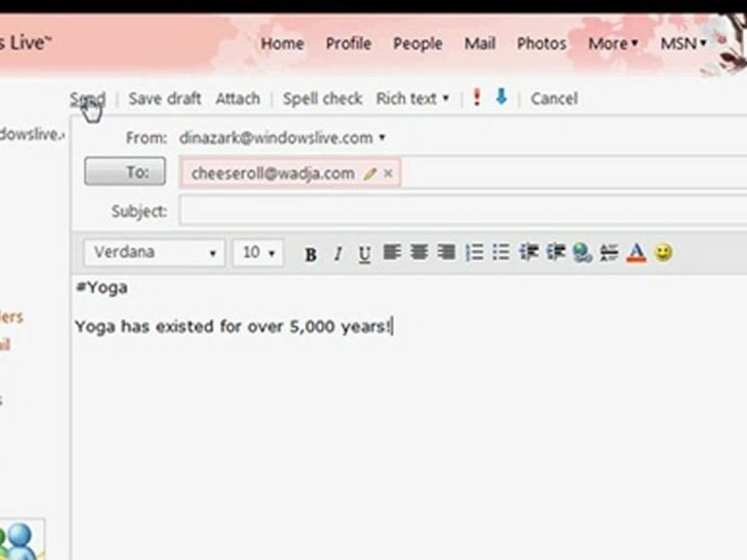The width and height of the screenshot is (747, 560).
Task: Toggle underline formatting
Action: point(364,254)
